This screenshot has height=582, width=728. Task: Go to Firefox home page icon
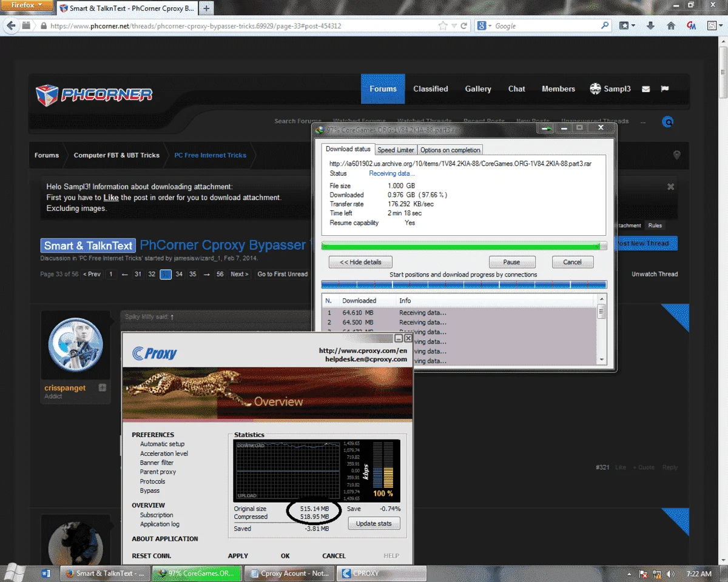670,26
